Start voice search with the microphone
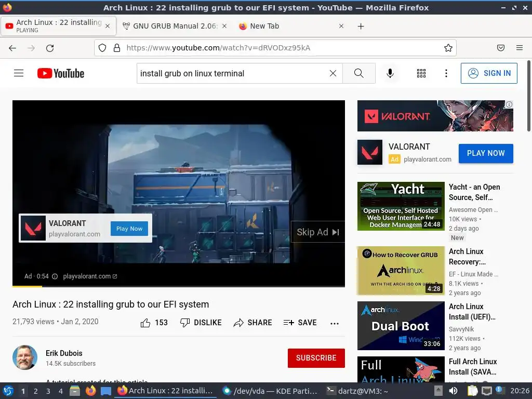 (x=390, y=73)
